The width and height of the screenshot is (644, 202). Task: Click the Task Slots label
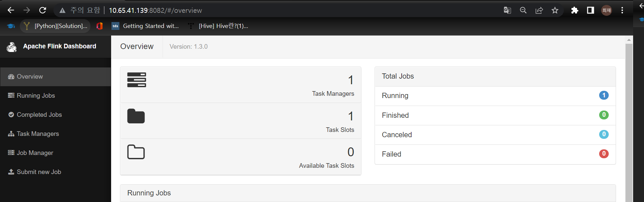click(x=340, y=130)
